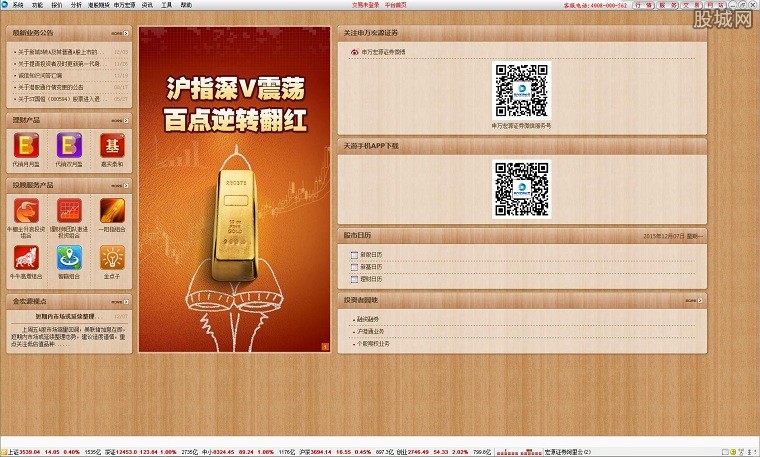Click the WeChat service account QR code
This screenshot has height=457, width=760.
tap(522, 90)
